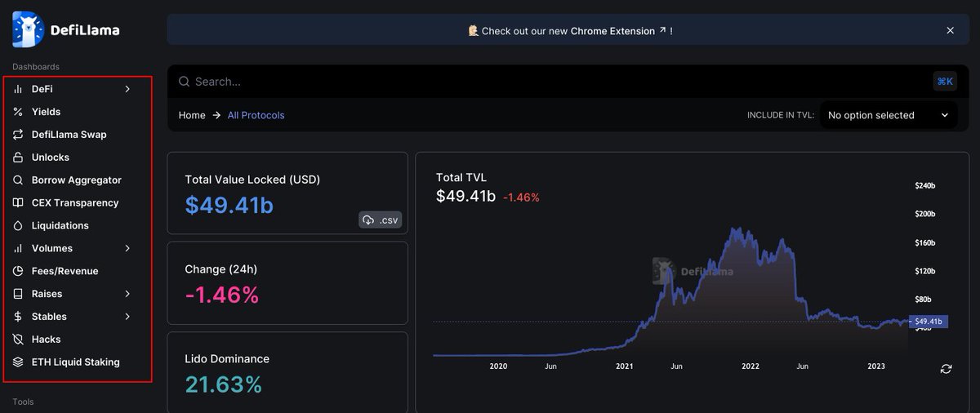Click the Liquidations droplet icon
The width and height of the screenshot is (980, 413).
18,226
